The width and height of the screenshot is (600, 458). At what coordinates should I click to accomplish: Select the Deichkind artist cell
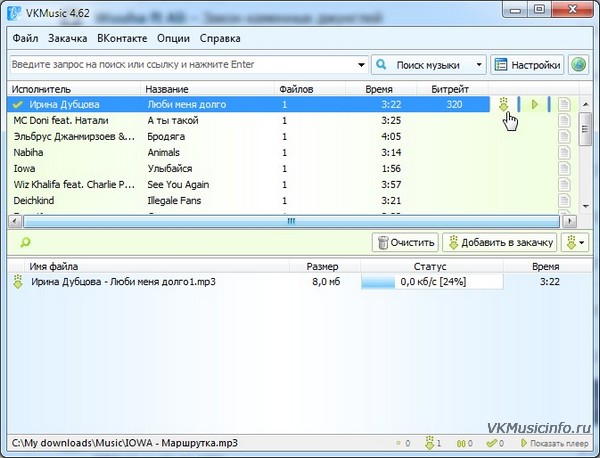pyautogui.click(x=34, y=200)
